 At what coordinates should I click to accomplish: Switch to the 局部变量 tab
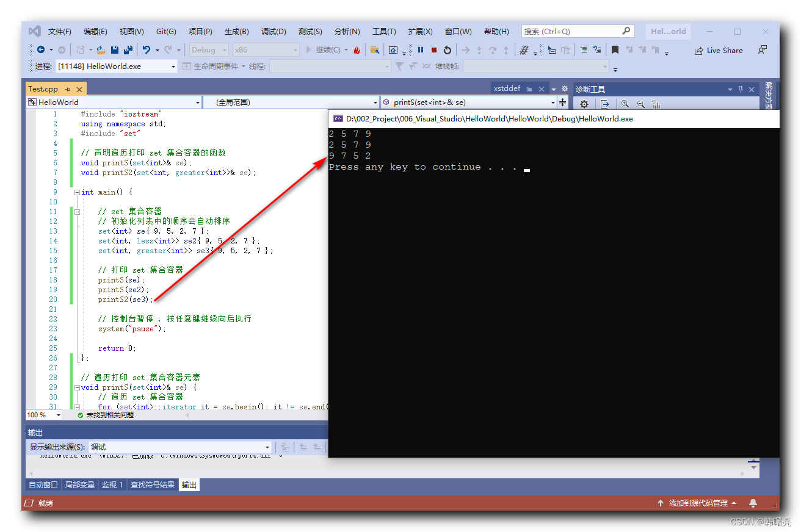80,485
